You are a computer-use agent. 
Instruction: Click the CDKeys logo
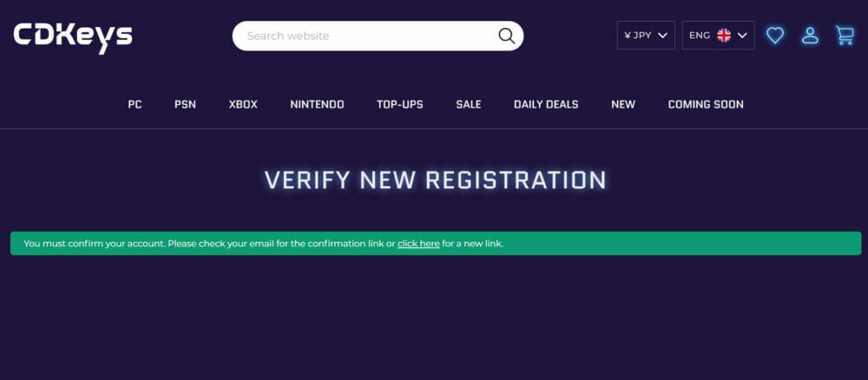pyautogui.click(x=73, y=36)
